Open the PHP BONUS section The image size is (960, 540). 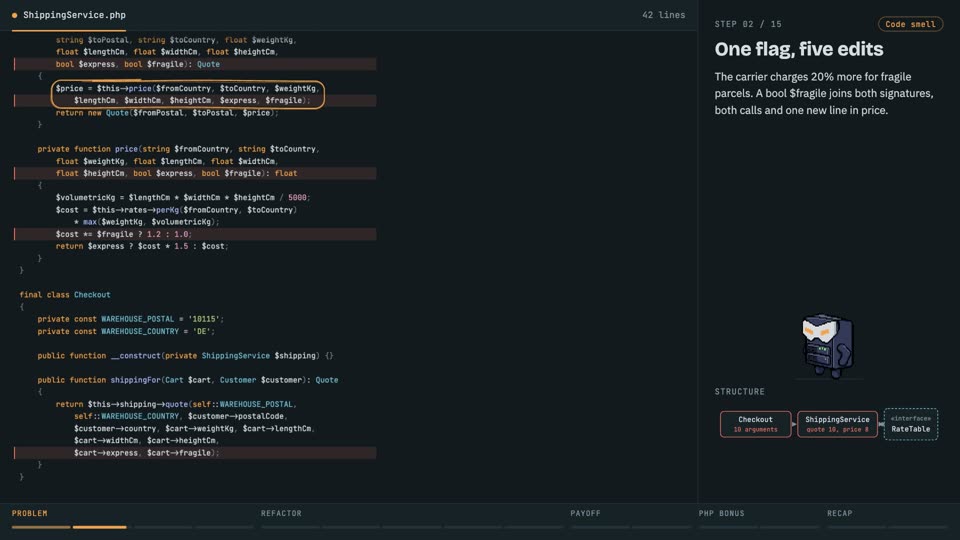tap(721, 513)
